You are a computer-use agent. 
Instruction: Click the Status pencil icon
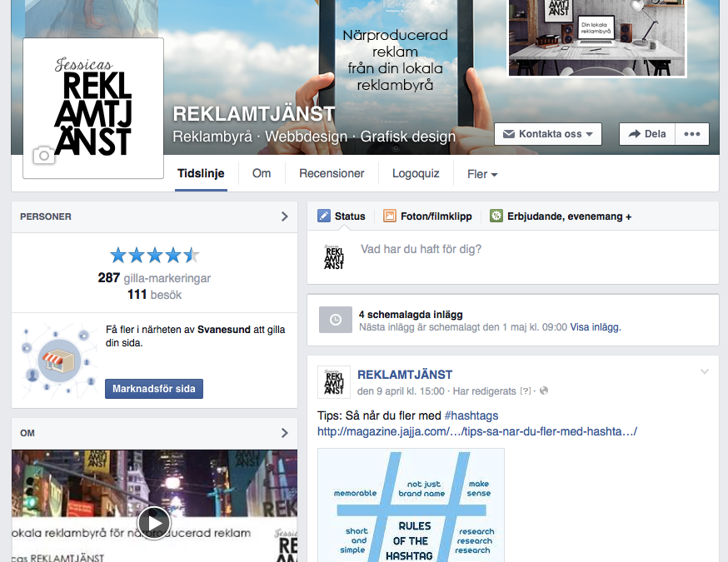(324, 216)
